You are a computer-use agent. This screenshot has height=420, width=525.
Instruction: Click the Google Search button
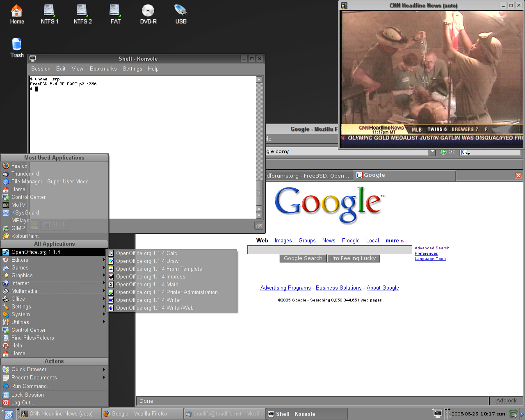coord(303,258)
